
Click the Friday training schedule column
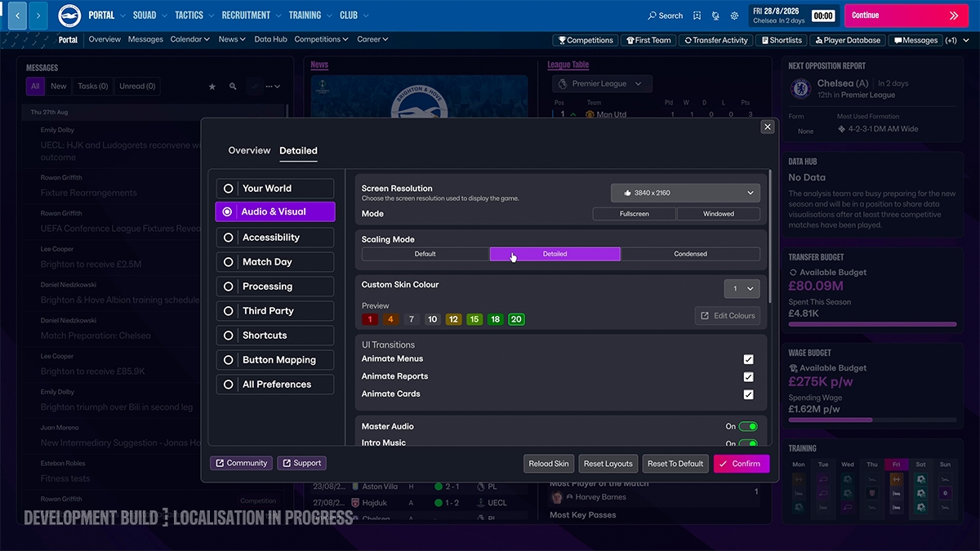tap(896, 488)
